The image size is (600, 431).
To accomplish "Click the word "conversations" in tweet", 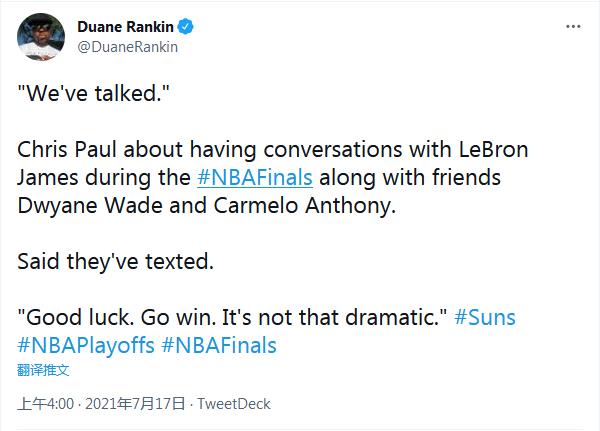I will [319, 151].
